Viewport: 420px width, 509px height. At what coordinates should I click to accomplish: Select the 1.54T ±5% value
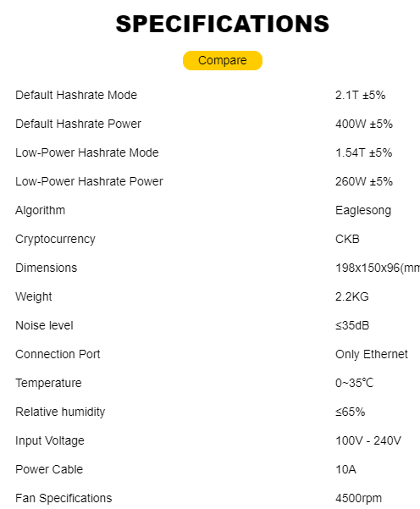[363, 152]
